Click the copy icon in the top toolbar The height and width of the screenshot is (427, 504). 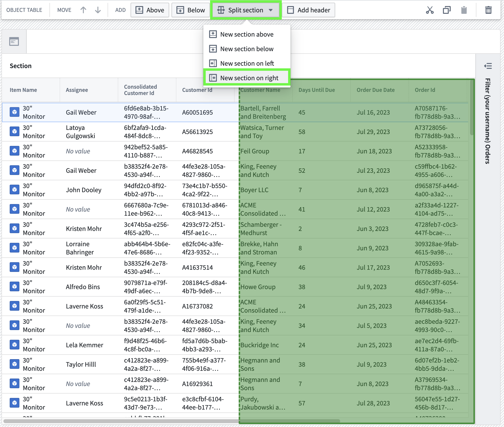(447, 10)
